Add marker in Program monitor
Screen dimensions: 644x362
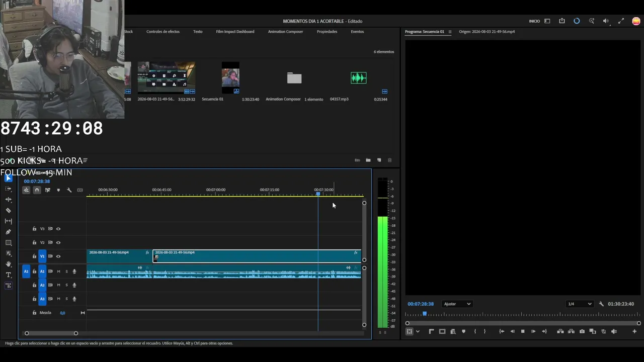464,331
